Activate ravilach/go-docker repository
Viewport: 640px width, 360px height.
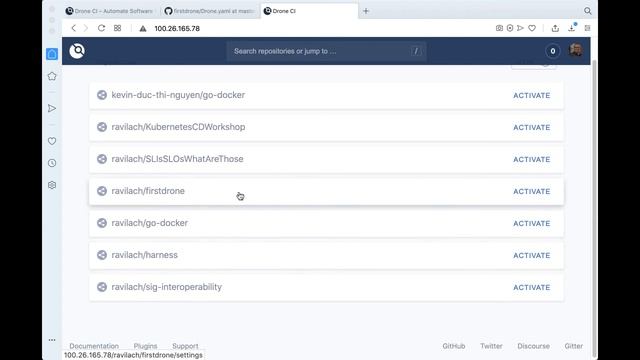tap(531, 223)
